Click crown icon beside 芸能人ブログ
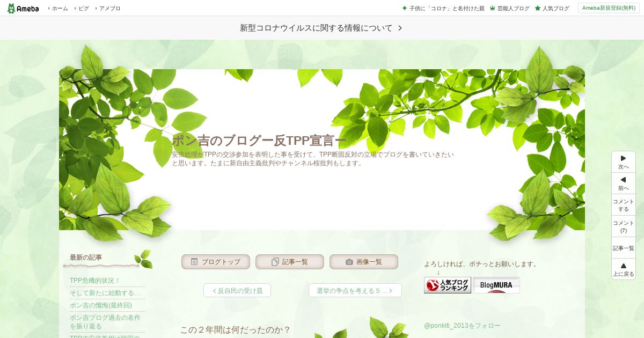Image resolution: width=644 pixels, height=338 pixels. pyautogui.click(x=493, y=9)
